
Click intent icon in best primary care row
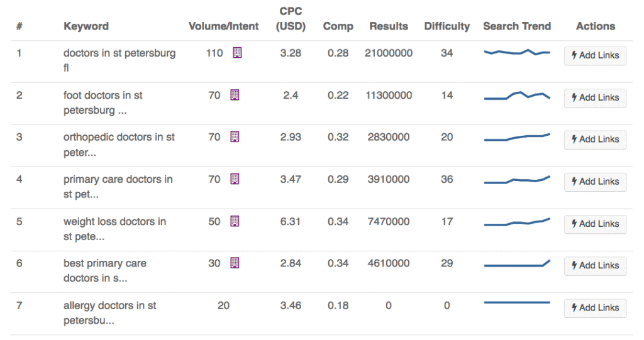235,263
